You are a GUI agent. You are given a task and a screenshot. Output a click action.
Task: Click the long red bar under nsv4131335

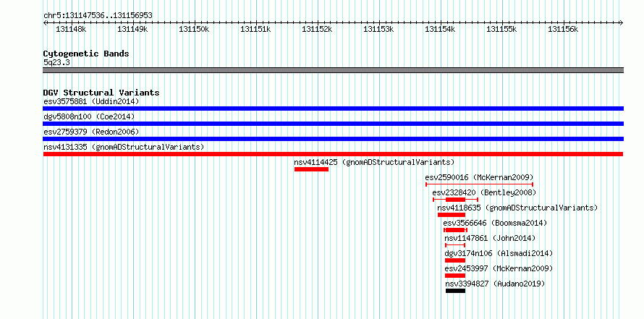(333, 154)
